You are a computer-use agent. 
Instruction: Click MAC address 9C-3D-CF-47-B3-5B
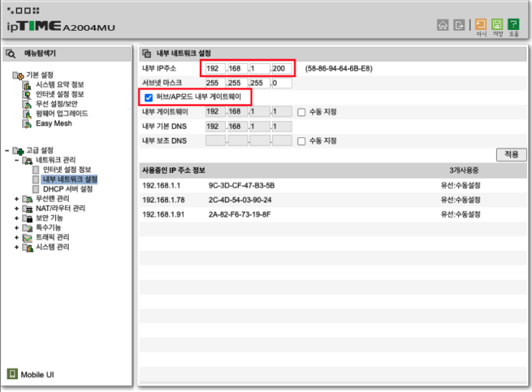(x=241, y=186)
